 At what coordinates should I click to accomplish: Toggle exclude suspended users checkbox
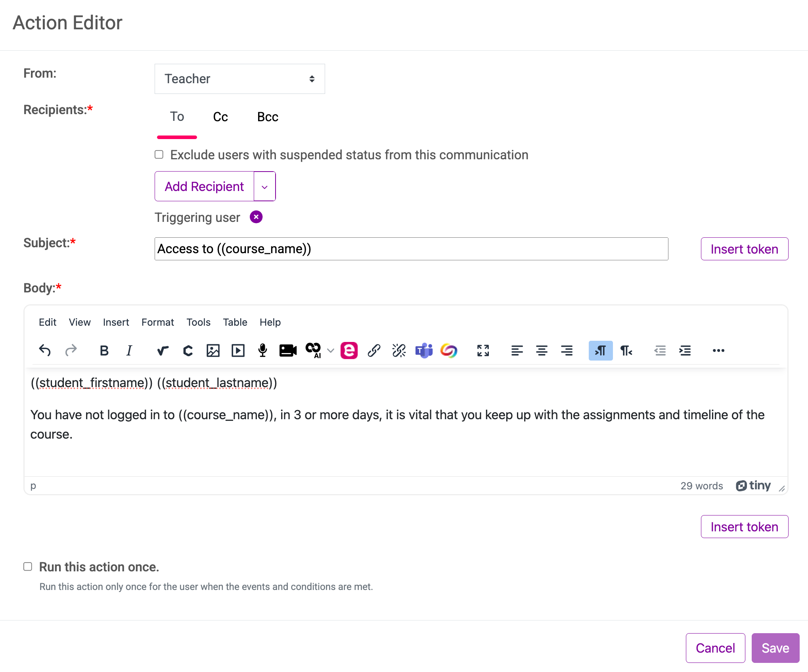[x=159, y=155]
